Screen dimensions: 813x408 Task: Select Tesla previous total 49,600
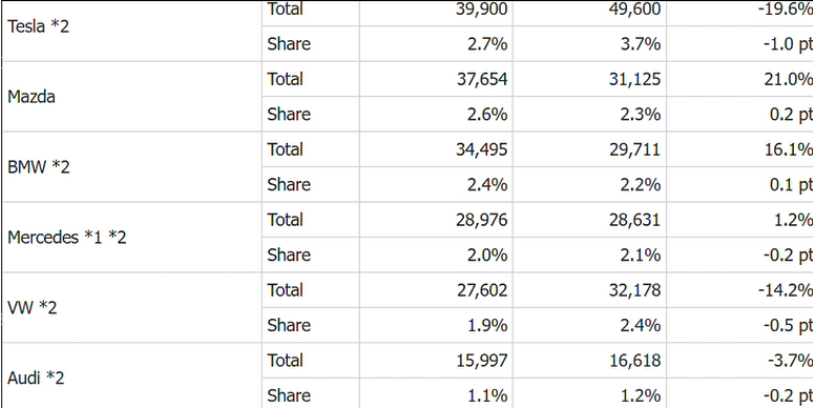[635, 9]
